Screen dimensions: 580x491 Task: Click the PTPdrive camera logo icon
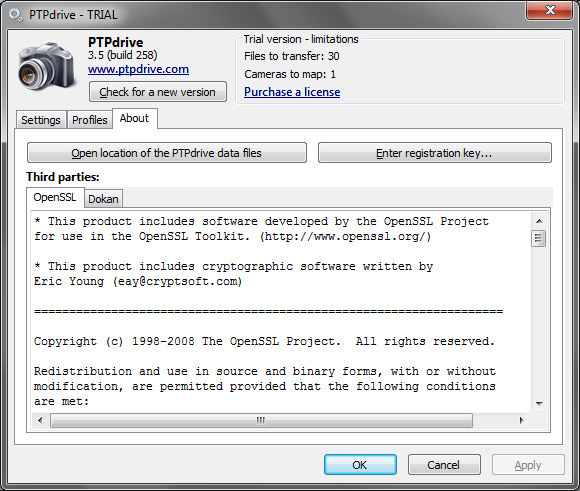pos(47,67)
